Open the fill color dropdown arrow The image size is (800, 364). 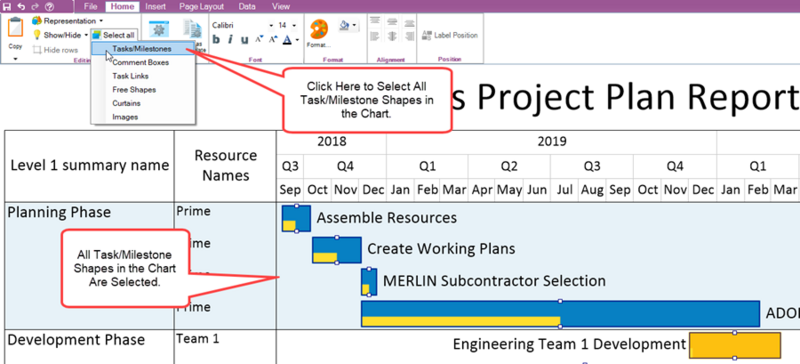[x=354, y=25]
